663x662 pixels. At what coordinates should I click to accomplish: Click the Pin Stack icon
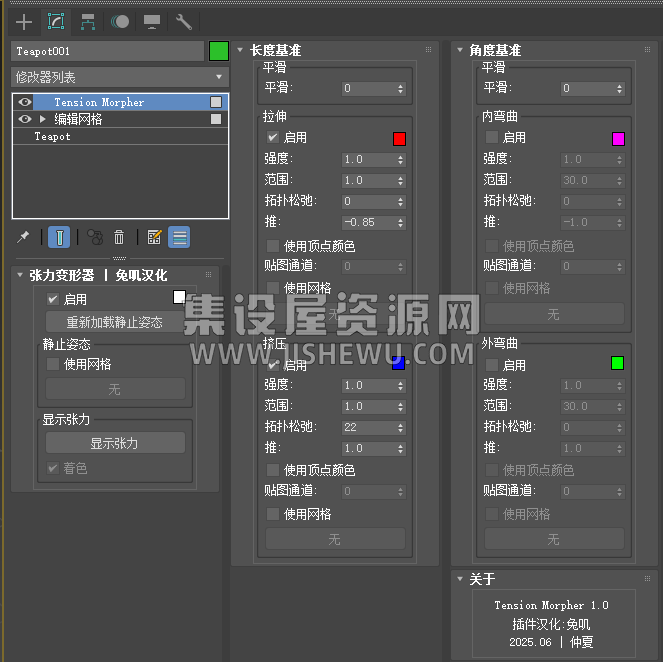pyautogui.click(x=24, y=237)
